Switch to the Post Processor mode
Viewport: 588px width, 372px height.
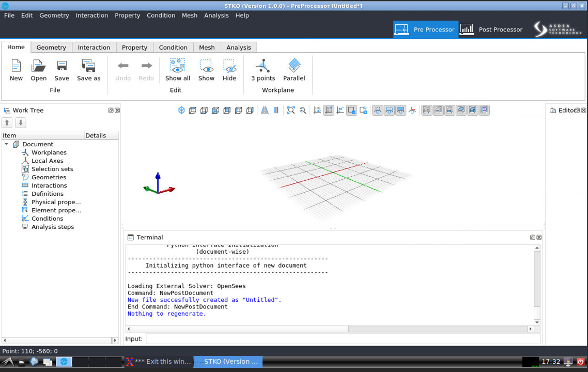[491, 29]
